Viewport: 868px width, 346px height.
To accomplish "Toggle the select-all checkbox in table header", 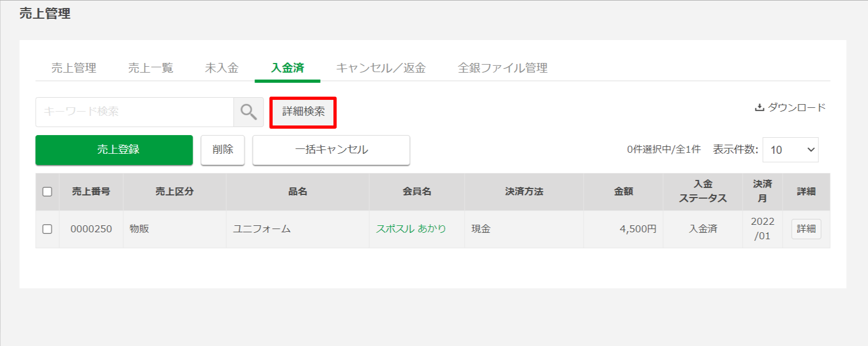I will pos(47,191).
